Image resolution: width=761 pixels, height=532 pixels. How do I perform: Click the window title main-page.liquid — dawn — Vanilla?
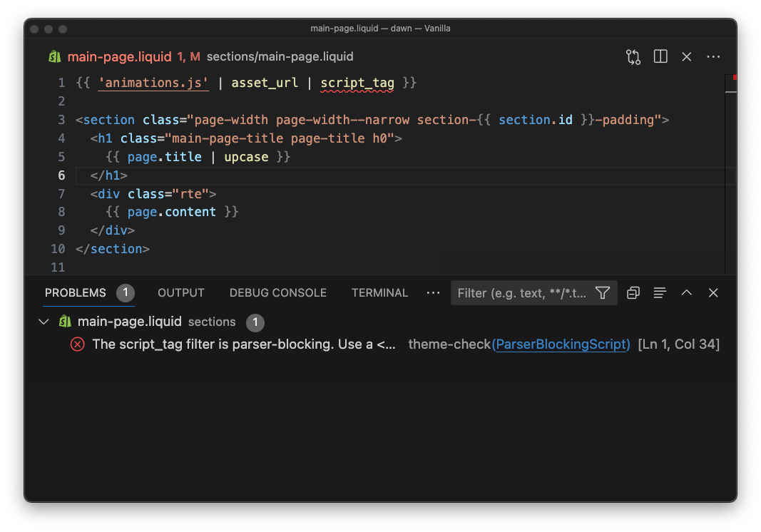click(381, 28)
